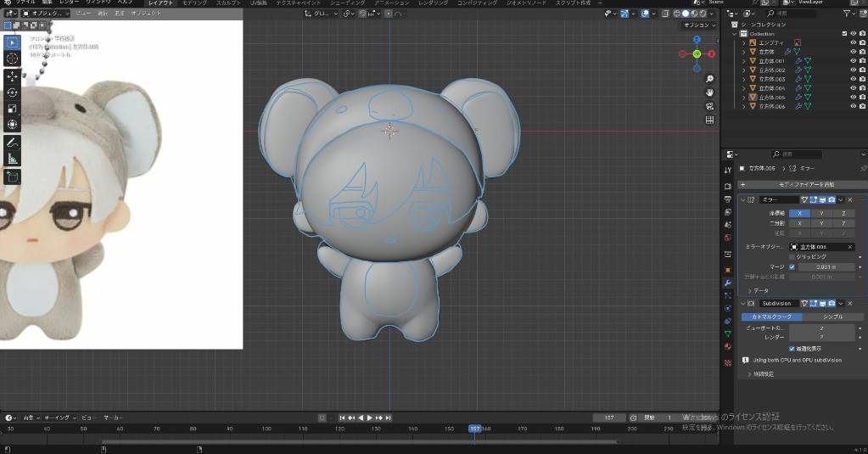This screenshot has width=868, height=454.
Task: Hide 立方体.005 using its eye icon
Action: pos(853,98)
